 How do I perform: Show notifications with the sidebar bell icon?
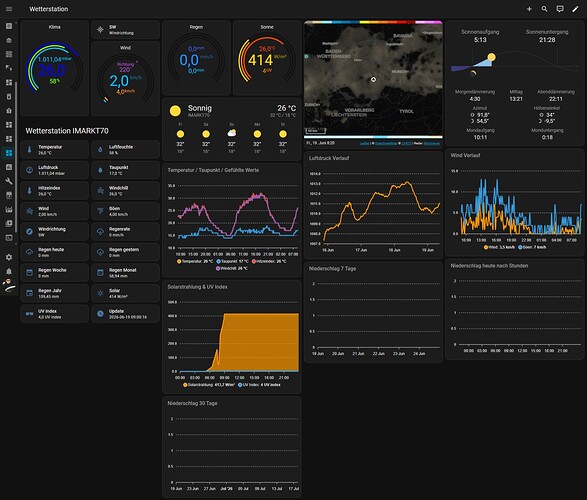click(9, 271)
